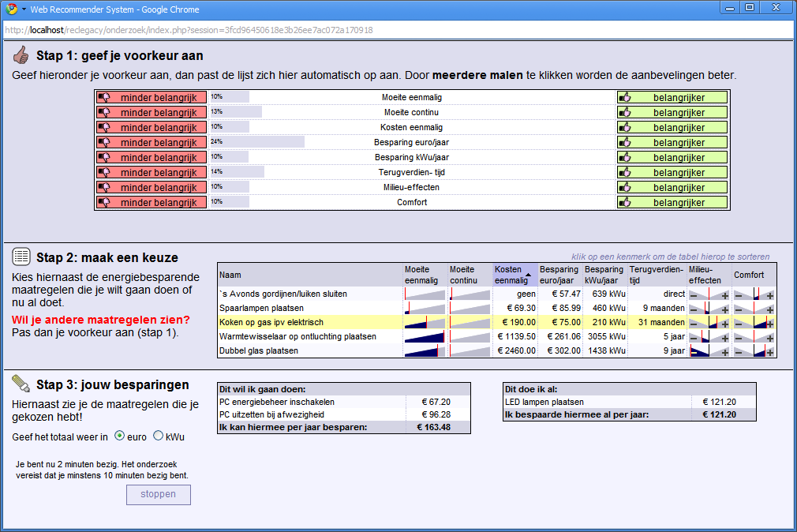Sort the table by Naam column

pyautogui.click(x=230, y=275)
